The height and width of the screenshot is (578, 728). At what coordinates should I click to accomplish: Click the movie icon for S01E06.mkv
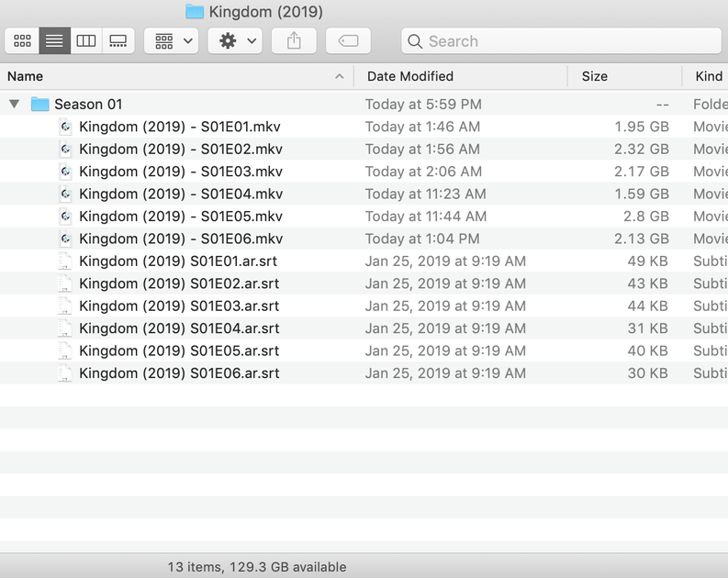click(x=65, y=239)
